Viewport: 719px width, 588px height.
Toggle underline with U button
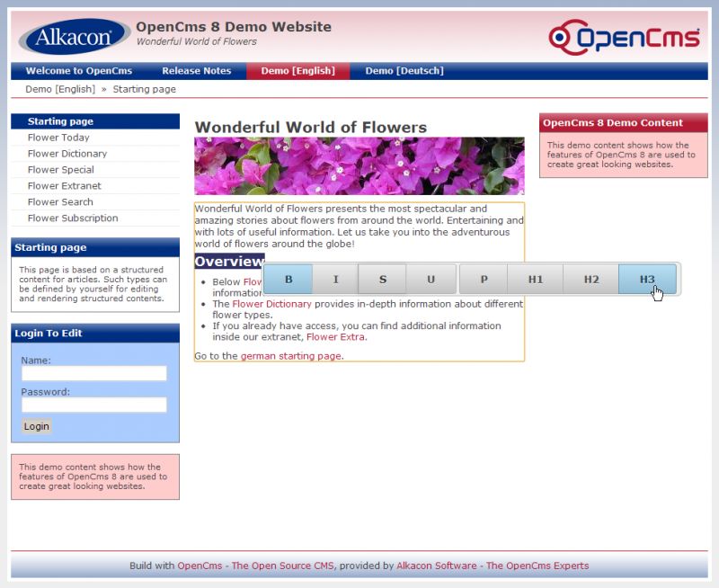pyautogui.click(x=431, y=279)
